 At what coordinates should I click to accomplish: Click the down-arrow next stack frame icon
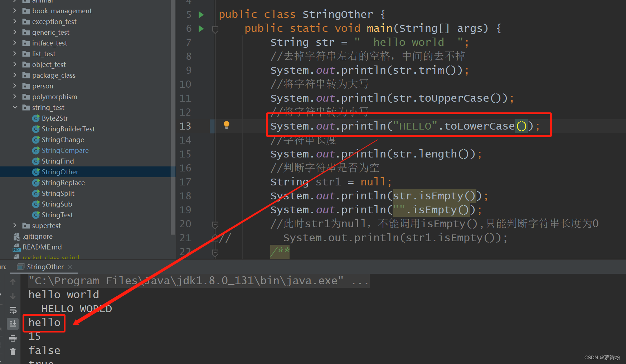pos(13,296)
